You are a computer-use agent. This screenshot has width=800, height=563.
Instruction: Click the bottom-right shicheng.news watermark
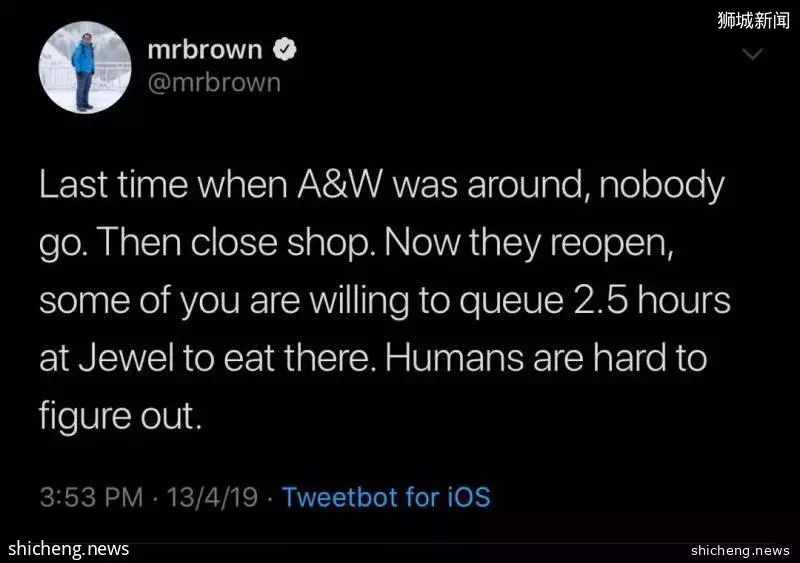740,550
